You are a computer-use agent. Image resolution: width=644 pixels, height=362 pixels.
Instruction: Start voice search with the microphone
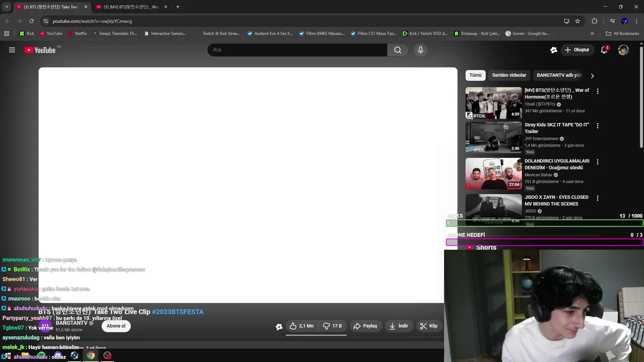[421, 50]
